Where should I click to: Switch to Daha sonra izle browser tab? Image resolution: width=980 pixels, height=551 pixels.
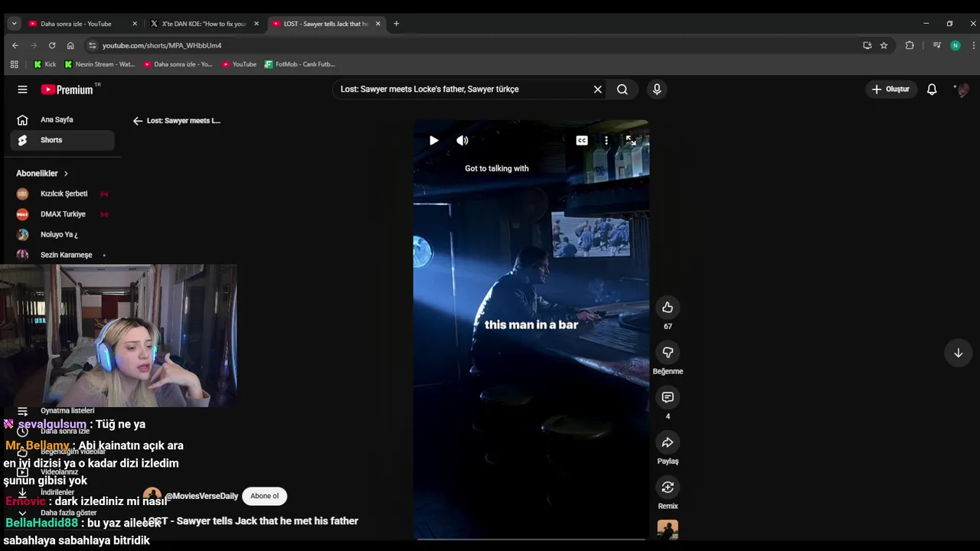tap(76, 24)
